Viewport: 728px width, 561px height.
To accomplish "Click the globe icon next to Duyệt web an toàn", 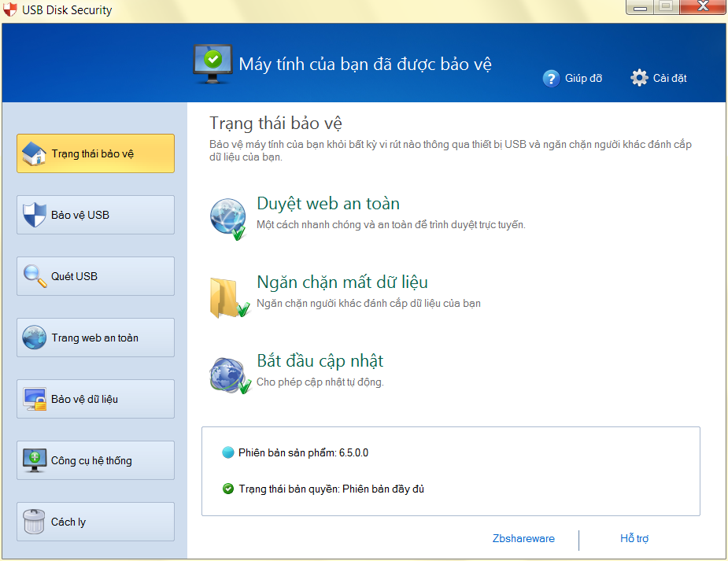I will (228, 219).
